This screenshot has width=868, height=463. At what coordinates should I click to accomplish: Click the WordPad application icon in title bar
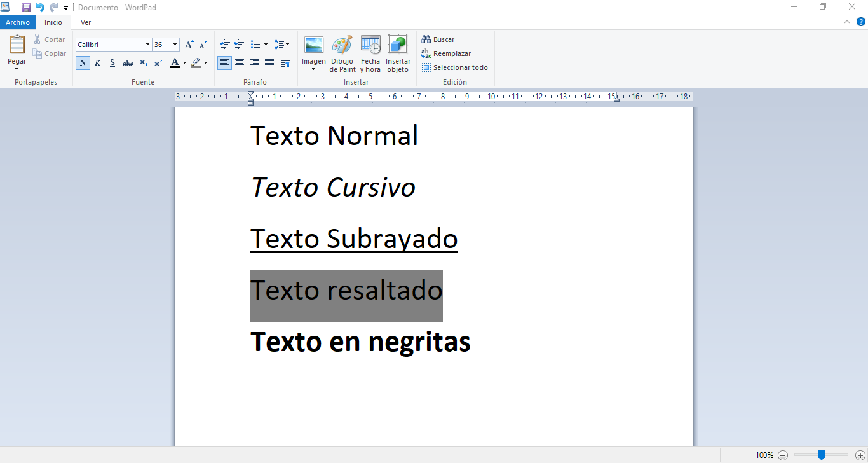pyautogui.click(x=6, y=8)
